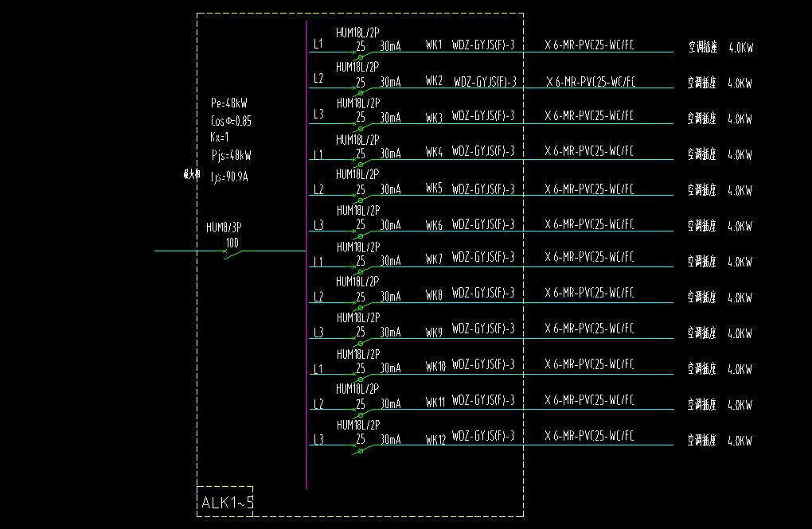812x529 pixels.
Task: Click the WK11 circuit label
Action: pyautogui.click(x=435, y=403)
